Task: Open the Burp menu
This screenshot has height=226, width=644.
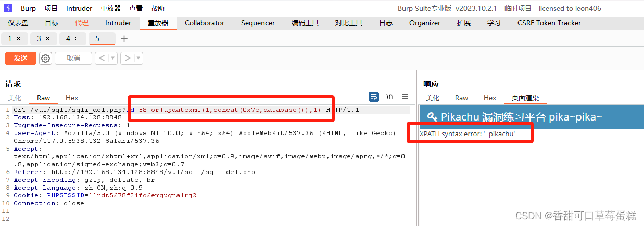Action: (x=28, y=8)
